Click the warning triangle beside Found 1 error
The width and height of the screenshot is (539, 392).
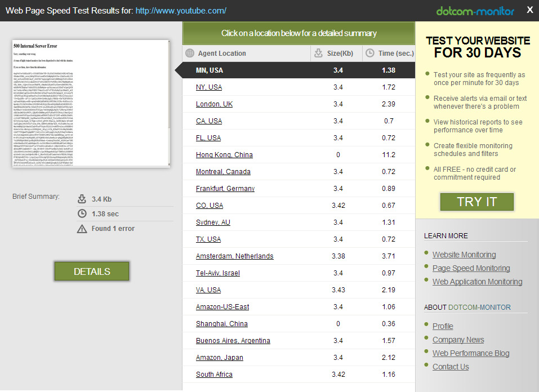pyautogui.click(x=82, y=229)
